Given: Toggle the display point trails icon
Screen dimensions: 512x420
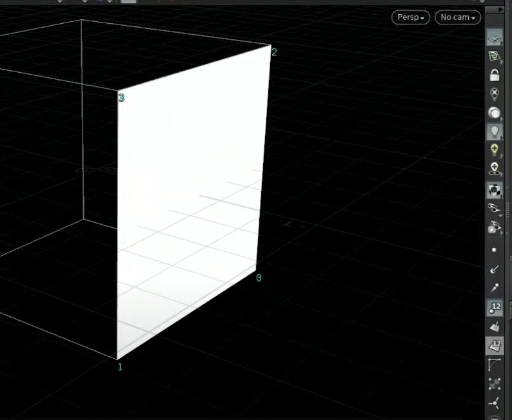Looking at the screenshot, I should click(495, 288).
